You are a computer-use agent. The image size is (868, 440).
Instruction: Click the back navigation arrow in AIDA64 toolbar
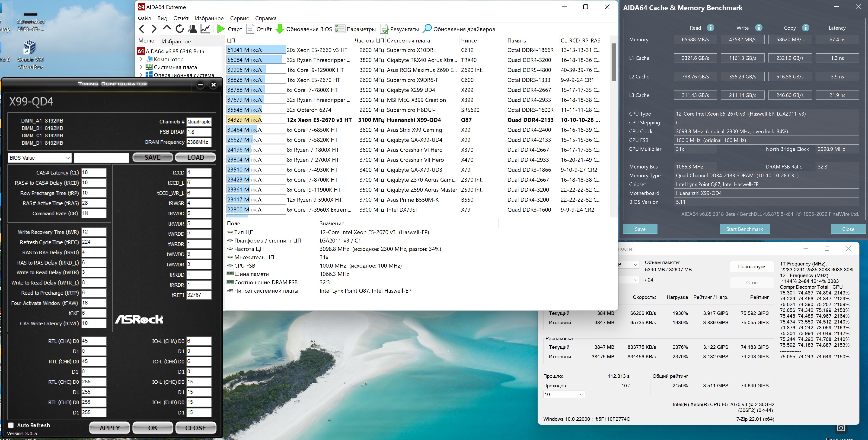click(142, 29)
